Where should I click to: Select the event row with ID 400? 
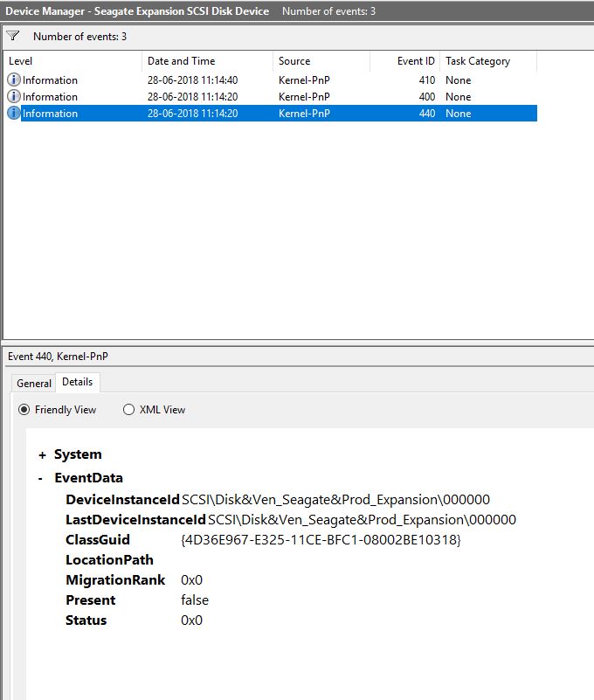(x=271, y=96)
